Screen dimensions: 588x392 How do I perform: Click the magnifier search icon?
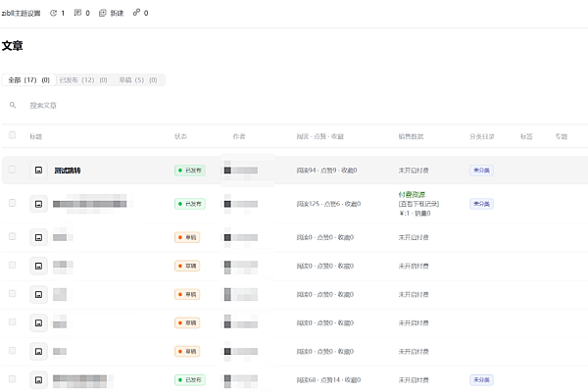(13, 105)
